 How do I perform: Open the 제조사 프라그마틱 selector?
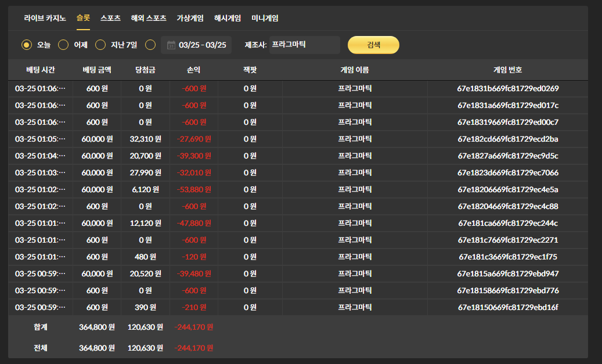(x=304, y=45)
